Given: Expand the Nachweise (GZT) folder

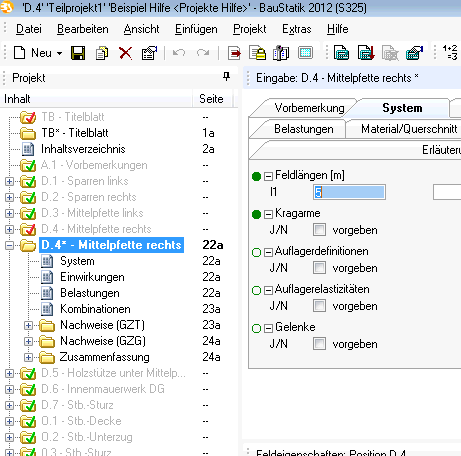Looking at the screenshot, I should pyautogui.click(x=28, y=325).
